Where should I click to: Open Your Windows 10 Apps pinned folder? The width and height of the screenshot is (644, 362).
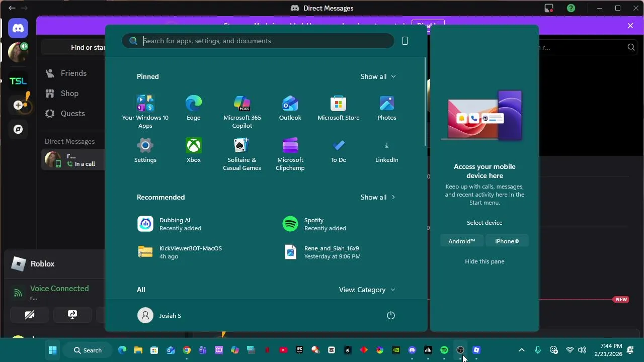click(145, 112)
